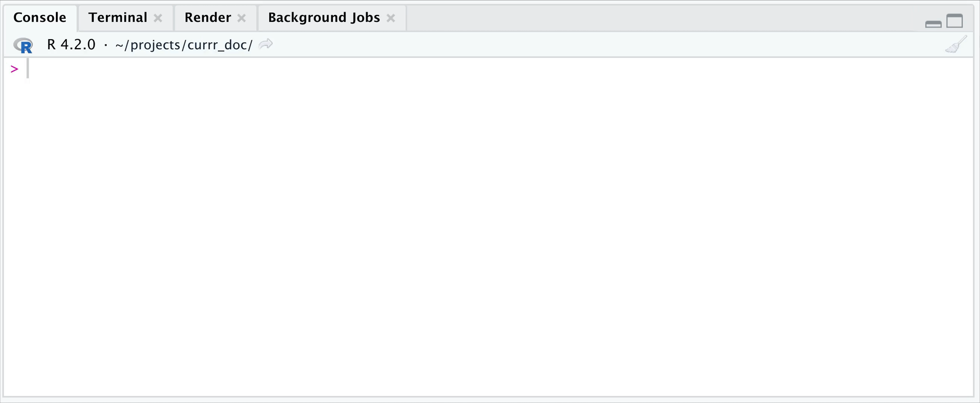Expand the console panel to full screen
Viewport: 980px width, 403px height.
click(955, 17)
